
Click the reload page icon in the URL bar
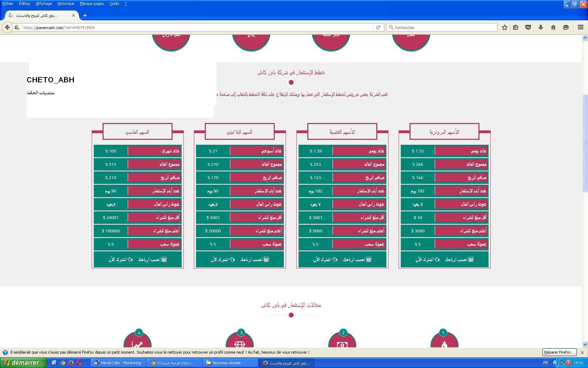click(378, 27)
